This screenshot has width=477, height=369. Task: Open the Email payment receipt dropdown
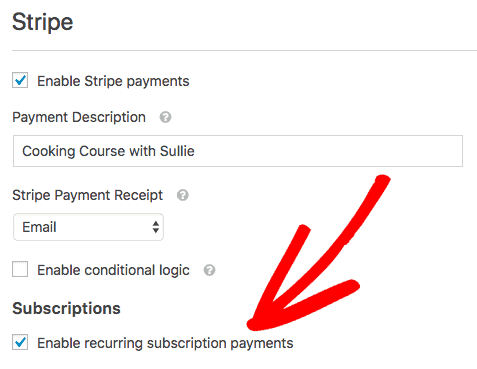tap(88, 227)
